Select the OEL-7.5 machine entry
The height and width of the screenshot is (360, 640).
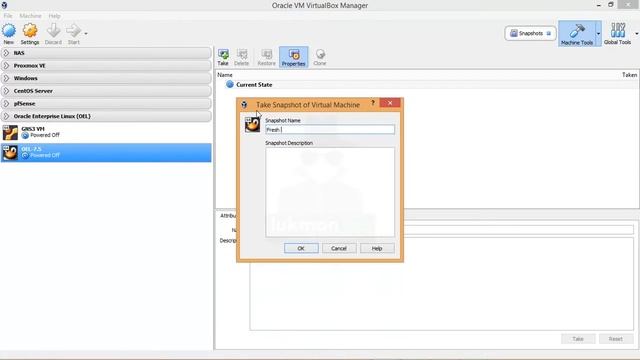tap(106, 153)
